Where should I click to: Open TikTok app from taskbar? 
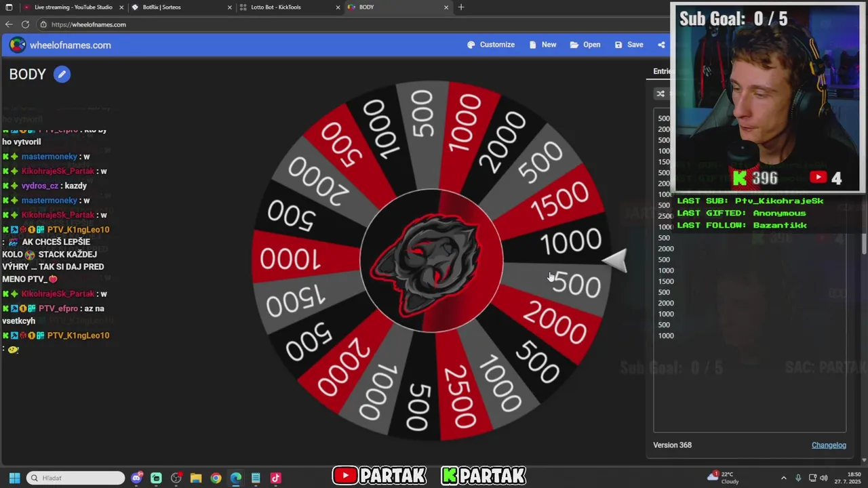(275, 478)
